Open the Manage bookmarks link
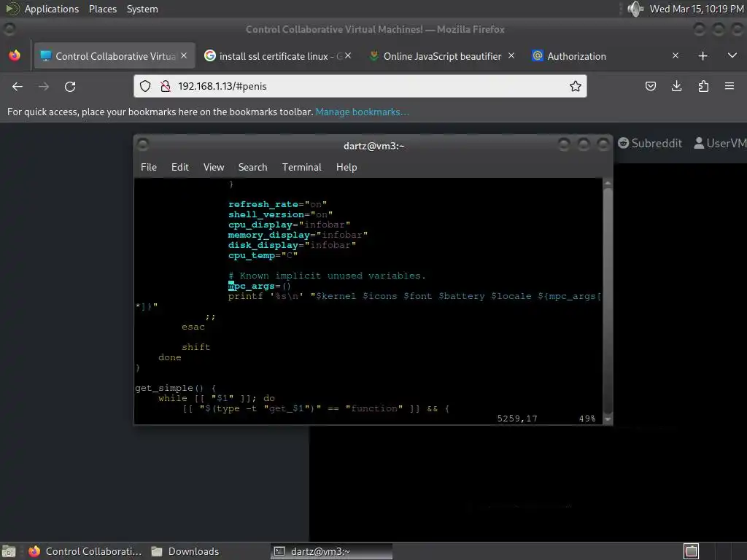The height and width of the screenshot is (560, 747). click(x=362, y=112)
